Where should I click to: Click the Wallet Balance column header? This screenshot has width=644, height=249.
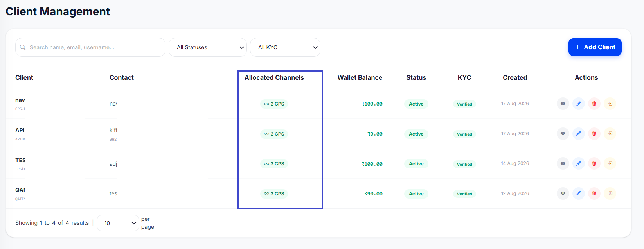tap(360, 77)
